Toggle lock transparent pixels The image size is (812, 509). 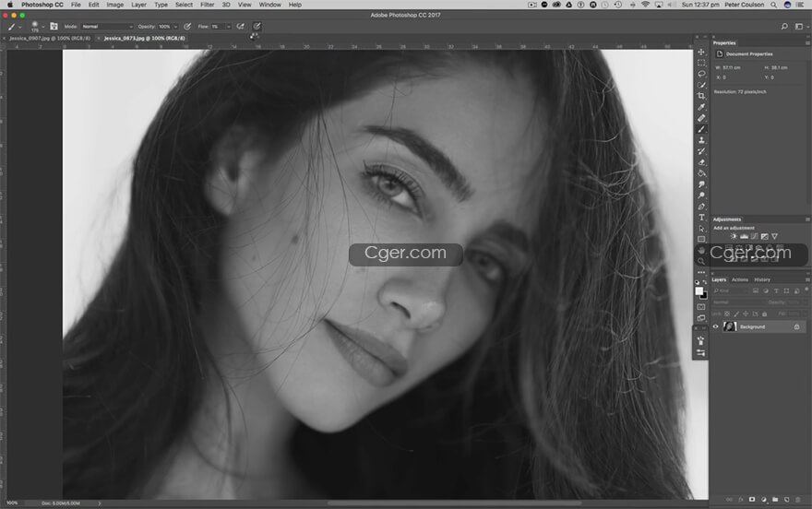pos(727,314)
